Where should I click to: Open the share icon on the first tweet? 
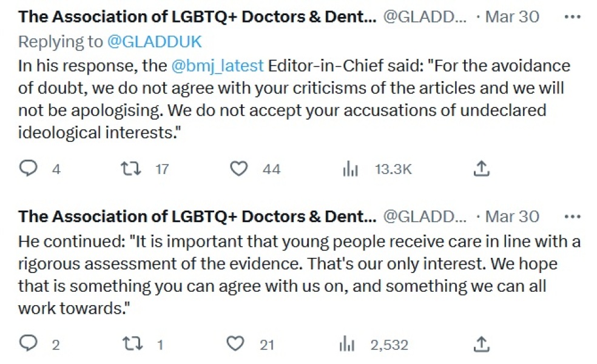[481, 169]
